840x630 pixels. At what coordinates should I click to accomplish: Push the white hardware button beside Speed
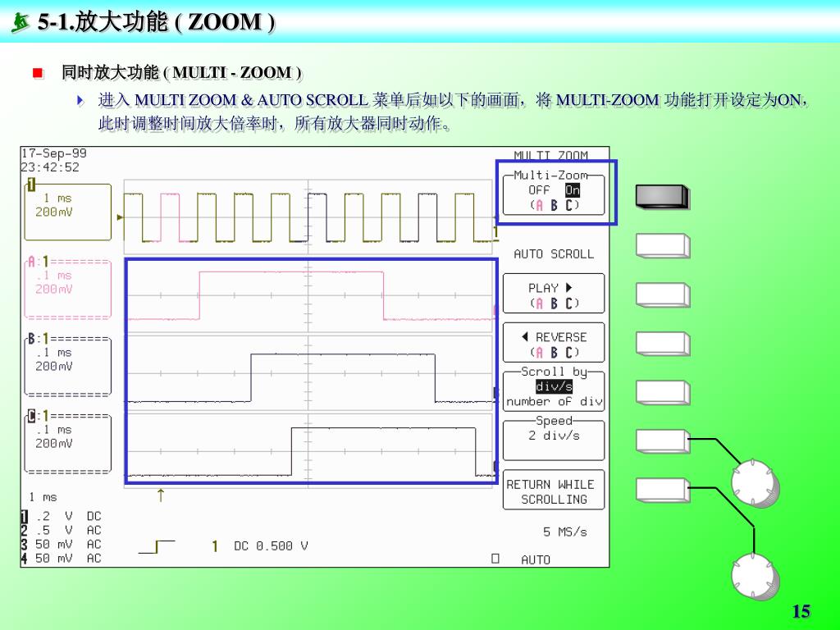click(663, 441)
